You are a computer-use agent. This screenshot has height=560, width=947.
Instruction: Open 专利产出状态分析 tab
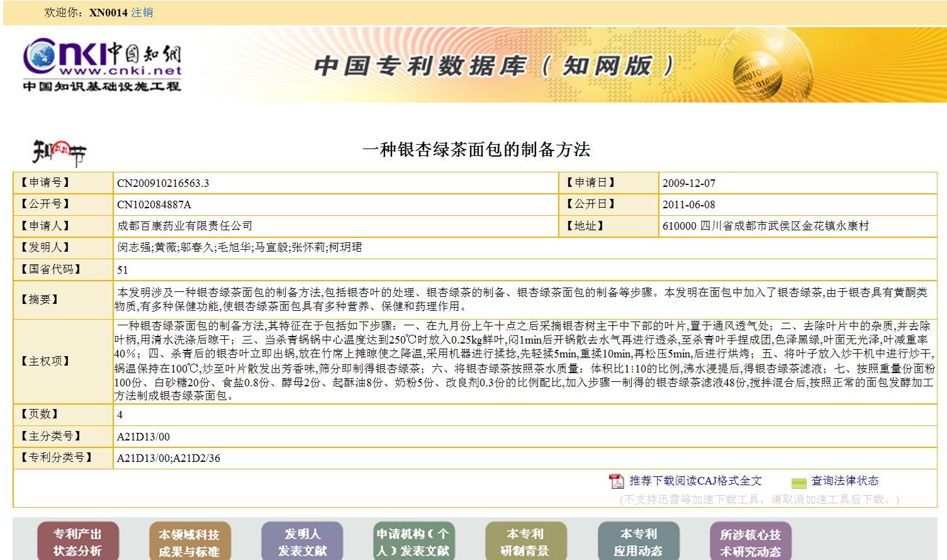pyautogui.click(x=77, y=542)
